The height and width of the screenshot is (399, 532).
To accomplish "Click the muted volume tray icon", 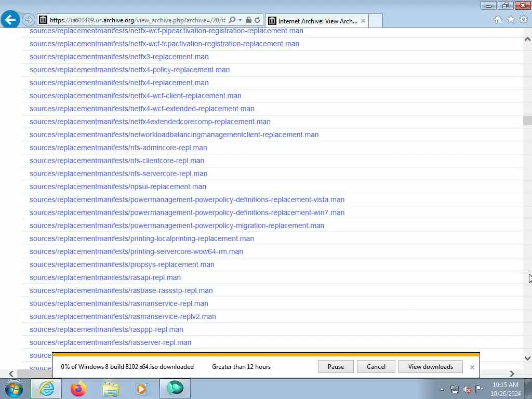I will tap(467, 390).
